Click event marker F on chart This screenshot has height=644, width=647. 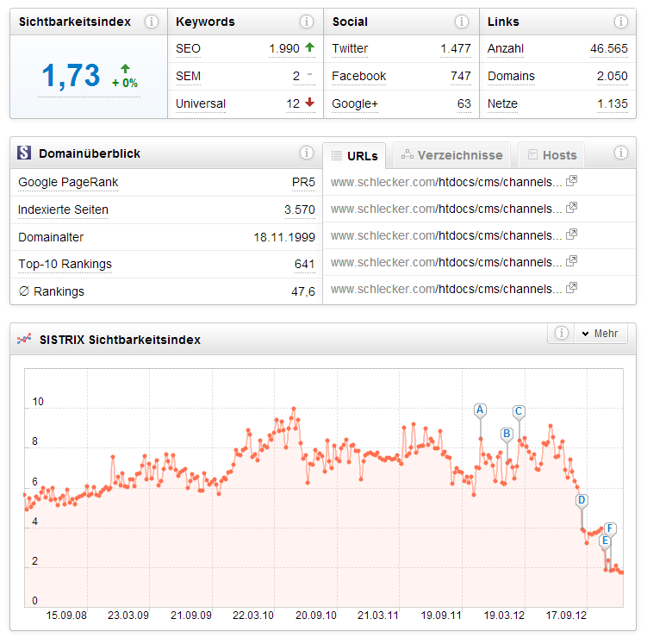(x=610, y=528)
